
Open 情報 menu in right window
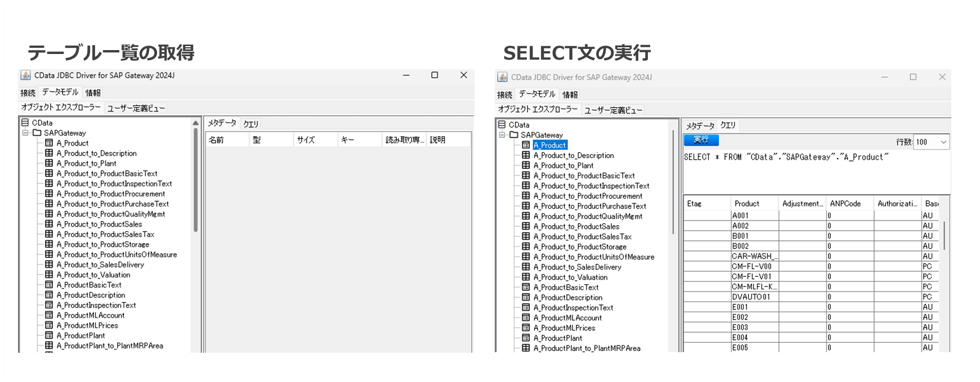[x=570, y=95]
